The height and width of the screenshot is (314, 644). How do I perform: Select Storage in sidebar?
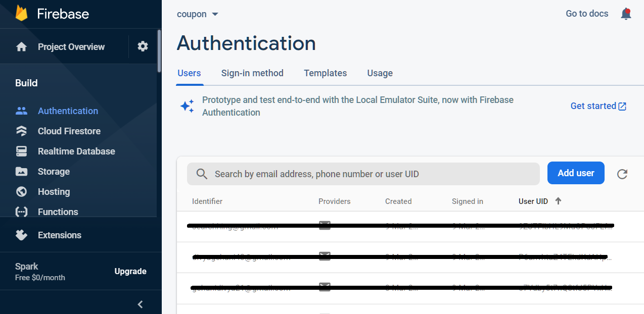coord(54,172)
